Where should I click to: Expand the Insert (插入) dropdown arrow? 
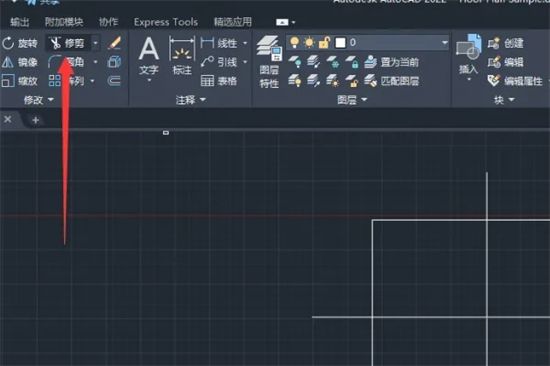tap(469, 79)
